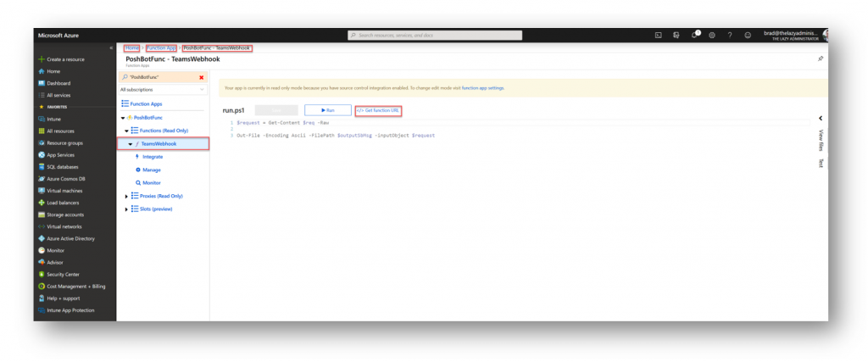Viewport: 868px width, 362px height.
Task: Open Home in the left sidebar
Action: pos(53,71)
